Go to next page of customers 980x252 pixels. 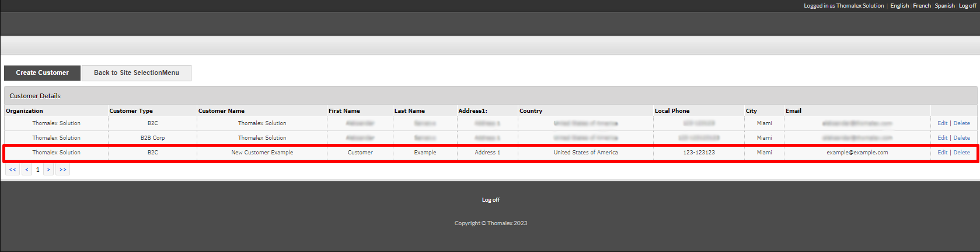[48, 170]
